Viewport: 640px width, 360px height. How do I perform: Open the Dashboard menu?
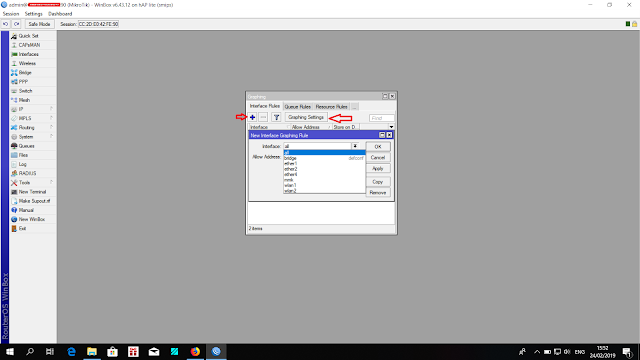[x=60, y=14]
